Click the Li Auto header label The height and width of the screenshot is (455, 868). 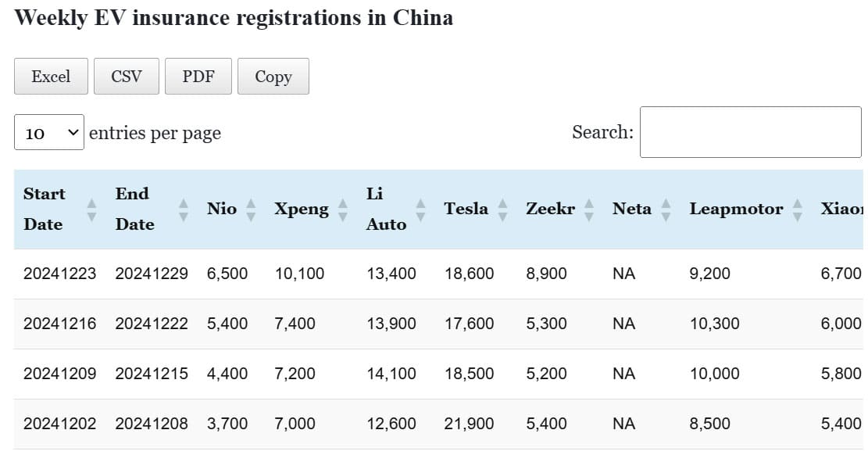pyautogui.click(x=386, y=209)
